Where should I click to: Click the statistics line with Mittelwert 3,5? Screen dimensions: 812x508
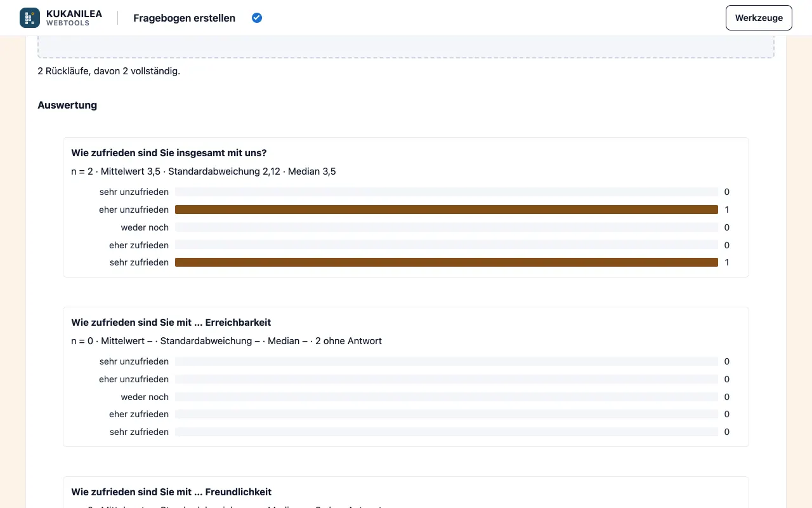(204, 171)
